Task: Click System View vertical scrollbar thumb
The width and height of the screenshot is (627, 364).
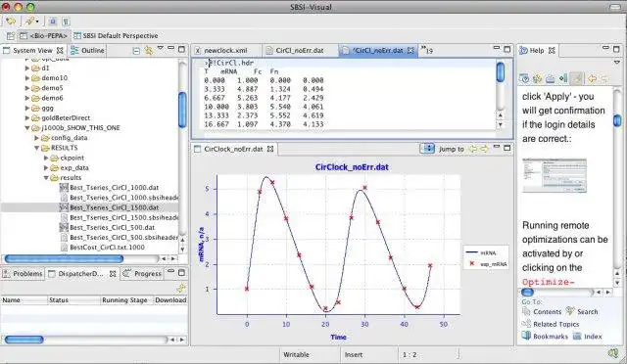Action: click(182, 110)
